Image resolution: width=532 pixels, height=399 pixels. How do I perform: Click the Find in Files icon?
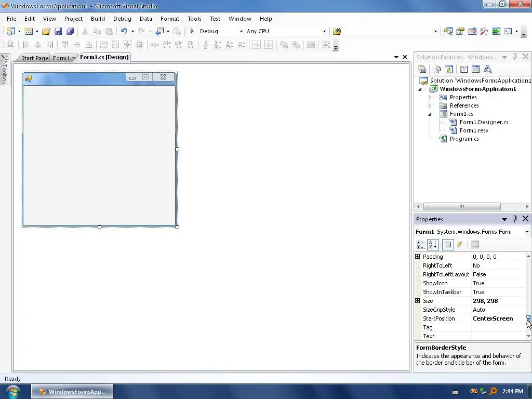pyautogui.click(x=337, y=31)
